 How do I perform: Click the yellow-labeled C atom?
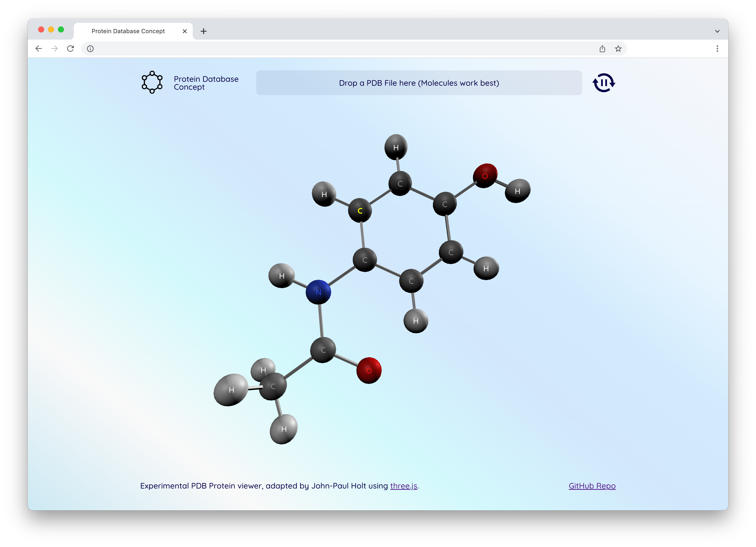(x=360, y=211)
